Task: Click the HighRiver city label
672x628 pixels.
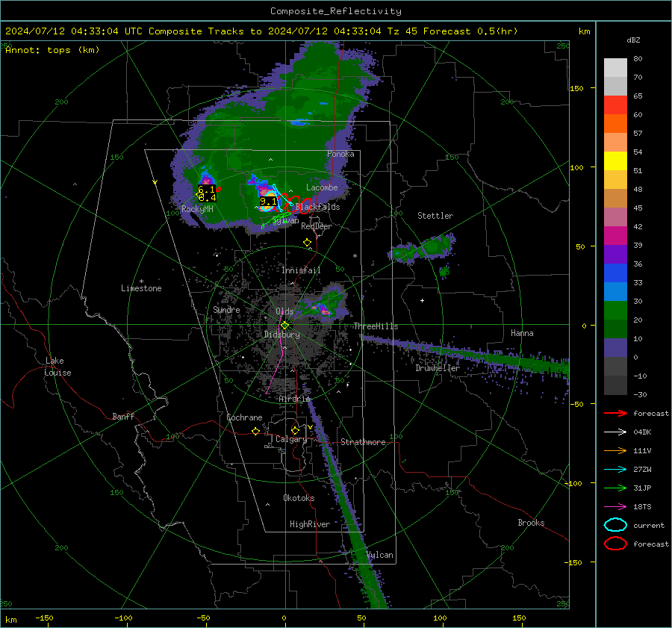Action: point(310,524)
